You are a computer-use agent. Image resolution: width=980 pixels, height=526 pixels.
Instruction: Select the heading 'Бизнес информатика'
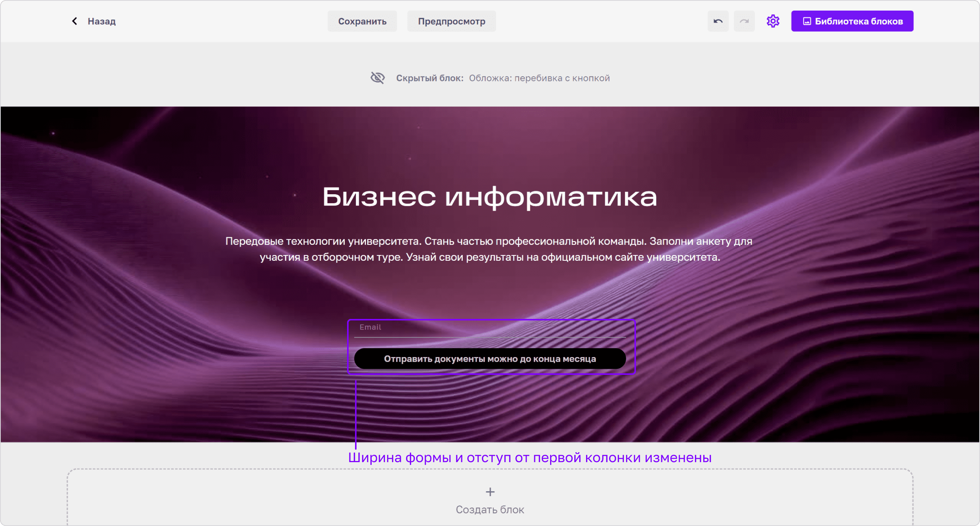(x=490, y=197)
